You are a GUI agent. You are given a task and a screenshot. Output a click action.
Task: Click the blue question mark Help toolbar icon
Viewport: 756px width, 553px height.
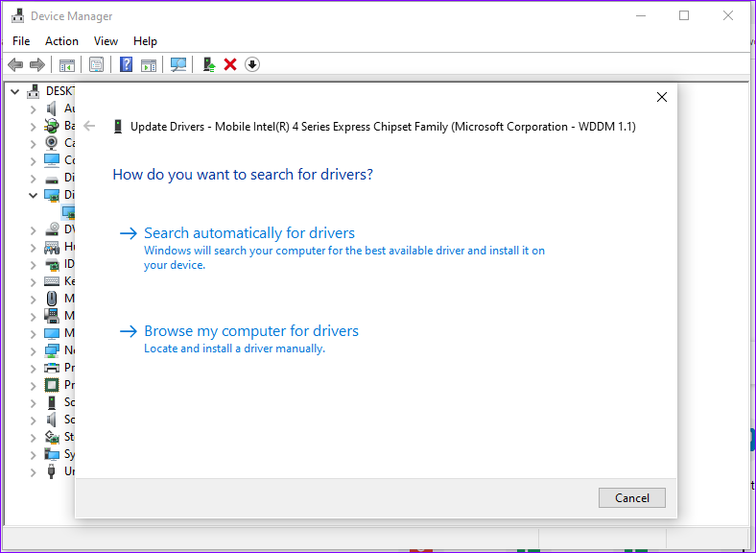[x=127, y=64]
